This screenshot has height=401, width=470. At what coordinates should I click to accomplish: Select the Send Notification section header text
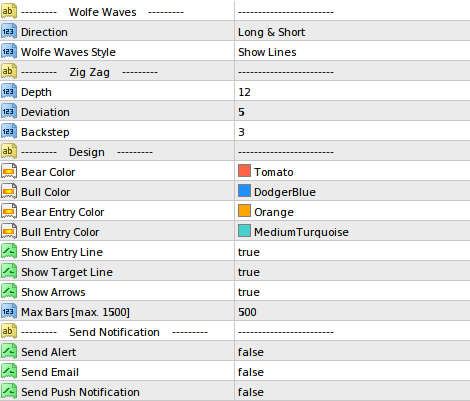point(114,332)
